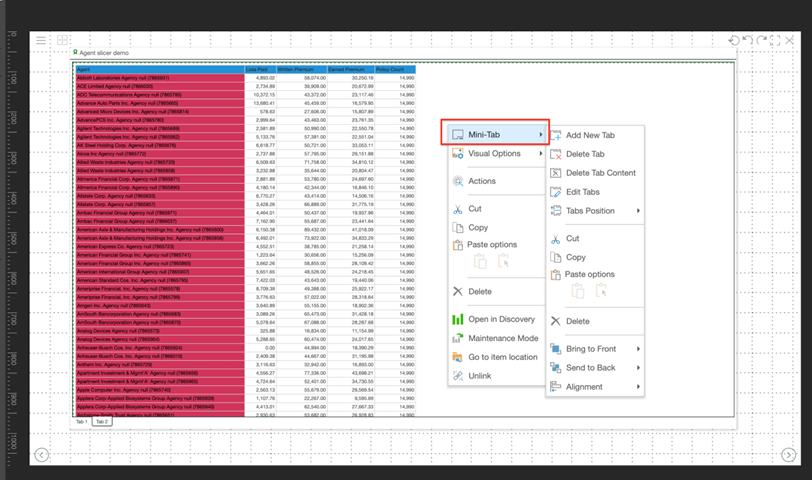
Task: Click the Unlink chain icon
Action: (x=458, y=376)
